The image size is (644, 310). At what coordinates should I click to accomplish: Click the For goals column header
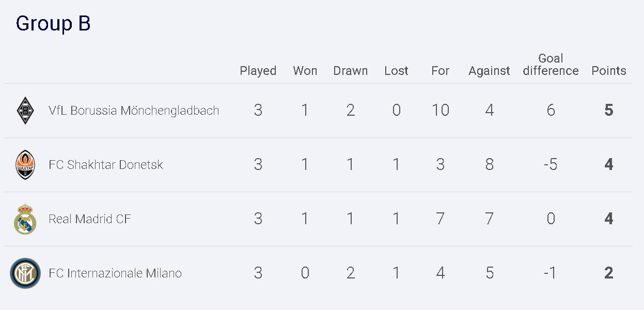(x=440, y=71)
